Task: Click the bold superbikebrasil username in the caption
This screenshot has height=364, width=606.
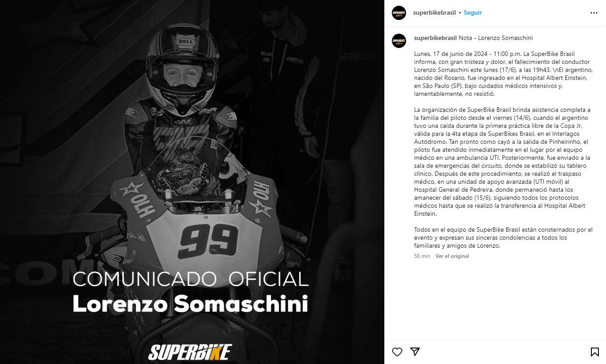Action: (x=435, y=38)
